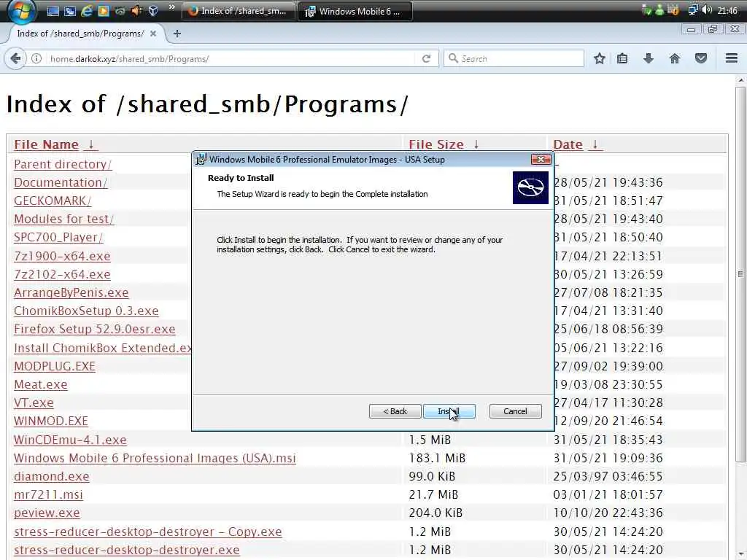This screenshot has width=747, height=560.
Task: Click scrollbar up arrow
Action: [740, 80]
